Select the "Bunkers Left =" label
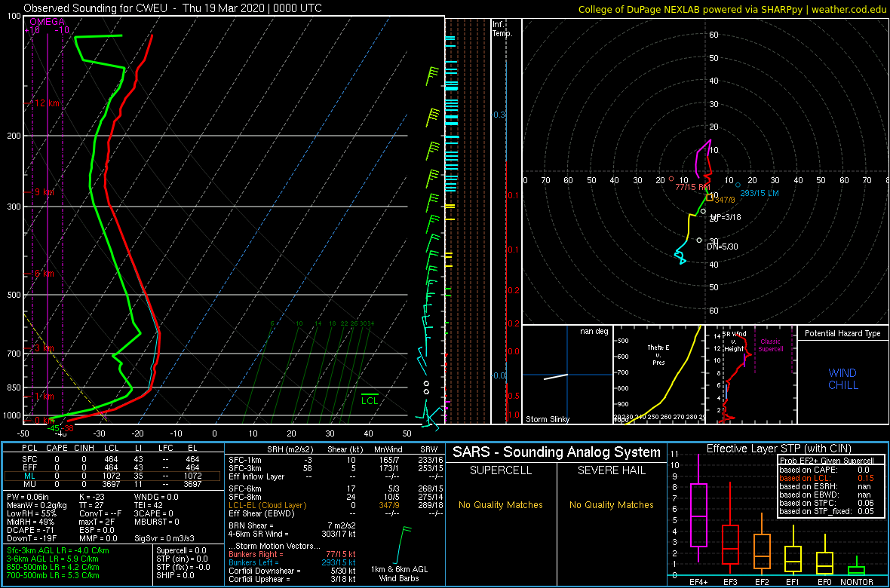 point(253,562)
